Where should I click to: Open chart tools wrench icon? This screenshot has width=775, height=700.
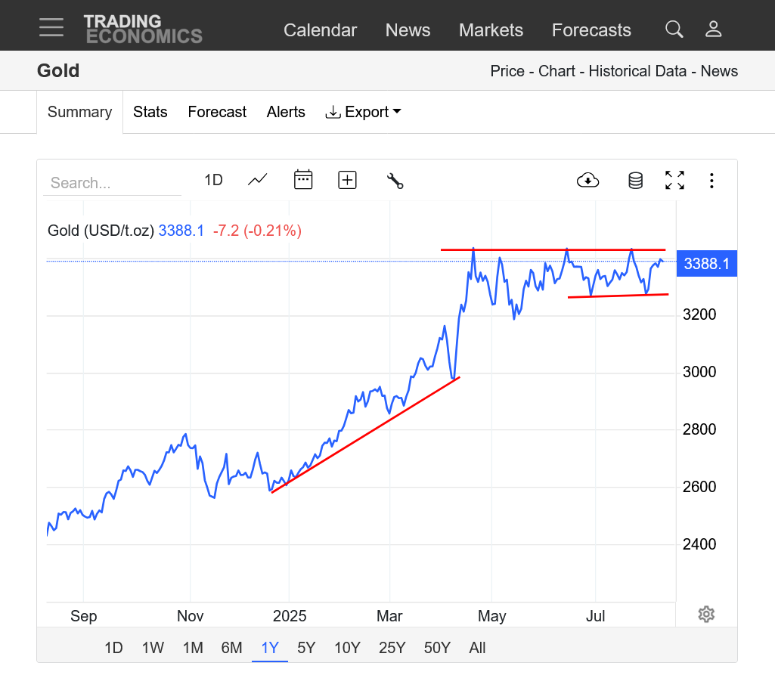(395, 181)
